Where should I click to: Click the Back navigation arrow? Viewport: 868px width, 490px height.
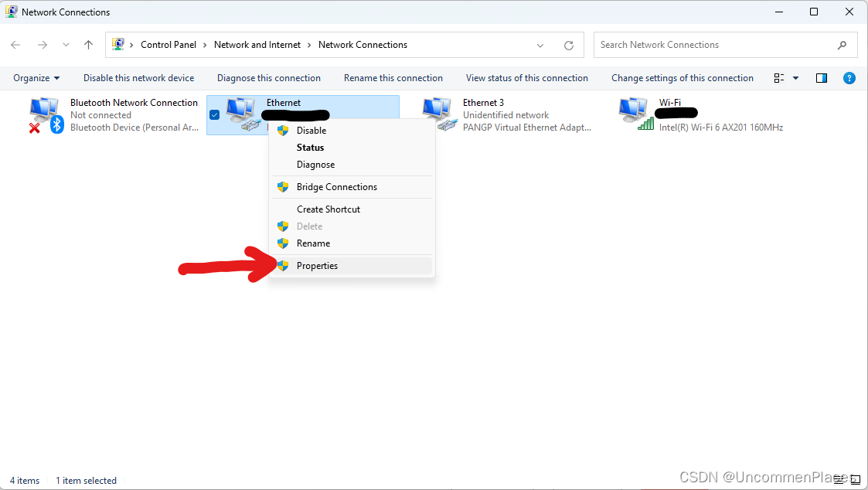coord(15,45)
